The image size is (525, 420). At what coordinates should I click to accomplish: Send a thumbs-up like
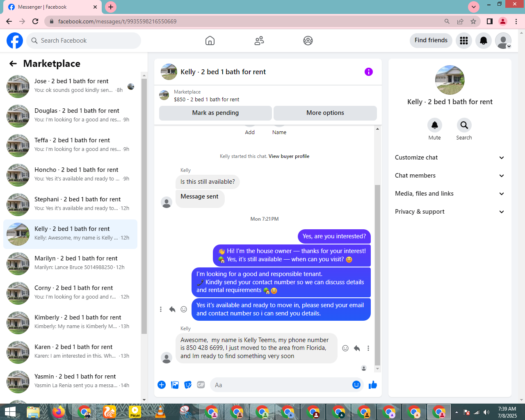373,385
